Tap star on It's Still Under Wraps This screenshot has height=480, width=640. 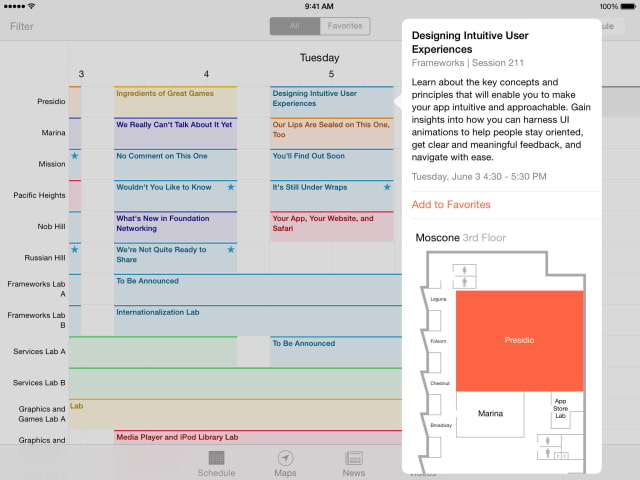pyautogui.click(x=387, y=187)
